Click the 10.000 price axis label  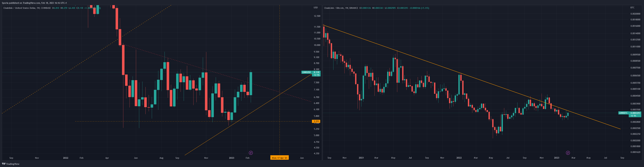tap(317, 45)
